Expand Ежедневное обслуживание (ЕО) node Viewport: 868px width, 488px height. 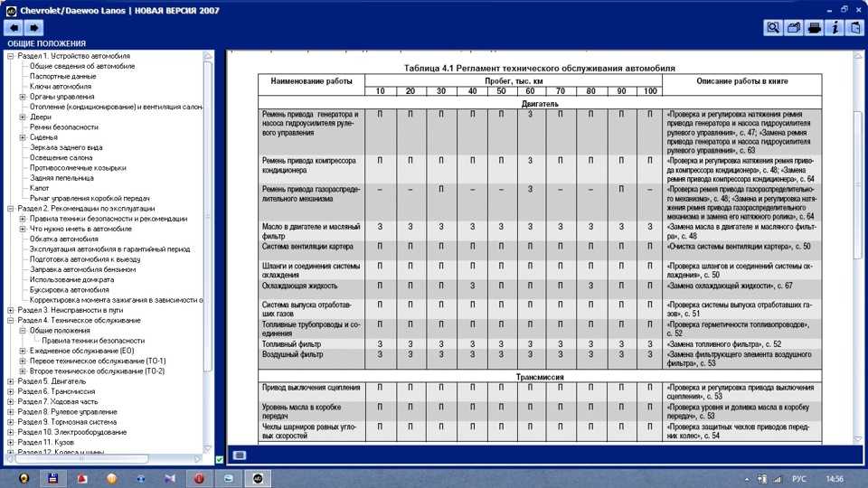23,351
